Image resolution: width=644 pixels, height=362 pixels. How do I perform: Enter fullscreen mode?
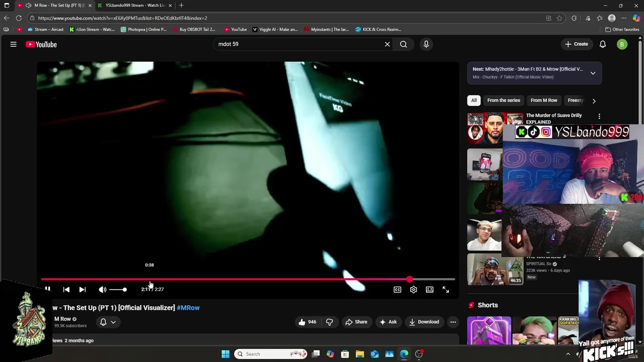pos(446,290)
